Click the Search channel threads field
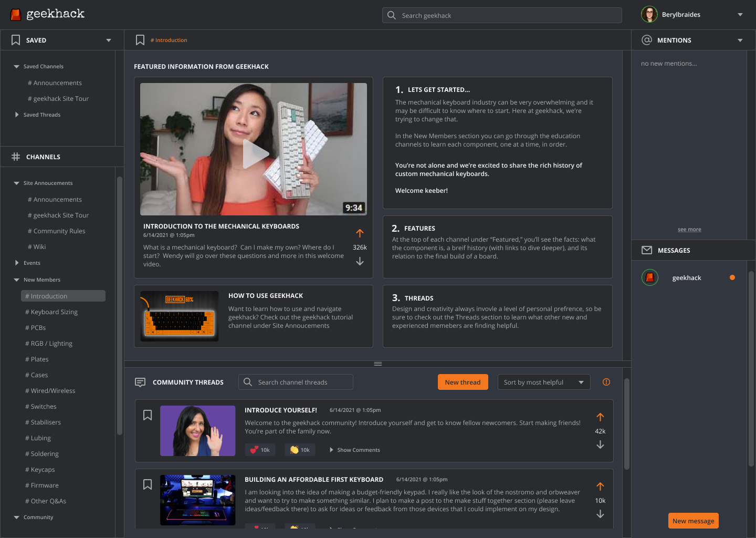This screenshot has height=538, width=756. (296, 382)
